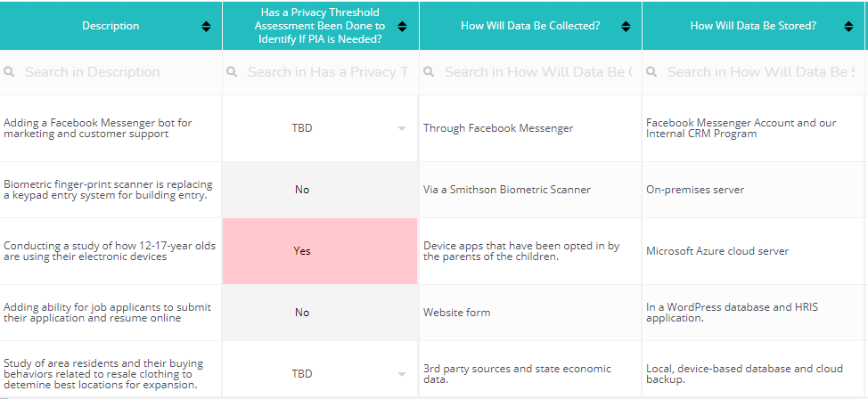The width and height of the screenshot is (868, 399).
Task: Open dropdown arrow in Facebook Messenger row's TBD cell
Action: [402, 128]
